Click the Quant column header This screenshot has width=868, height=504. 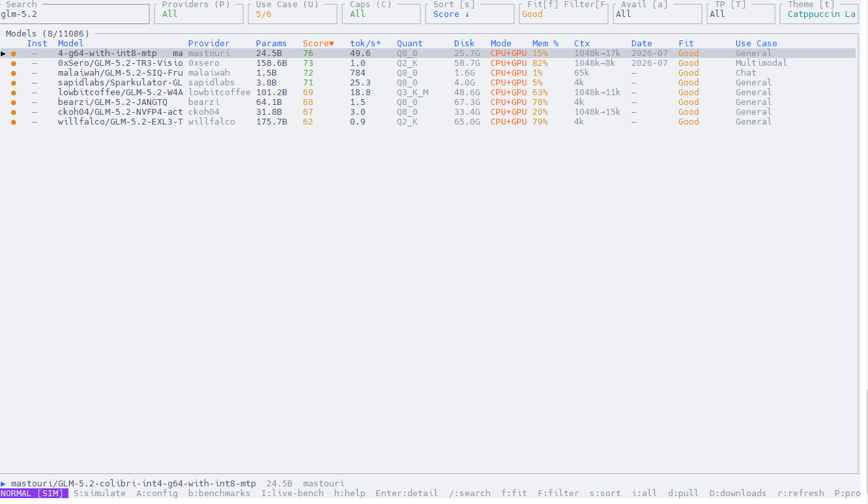point(410,44)
